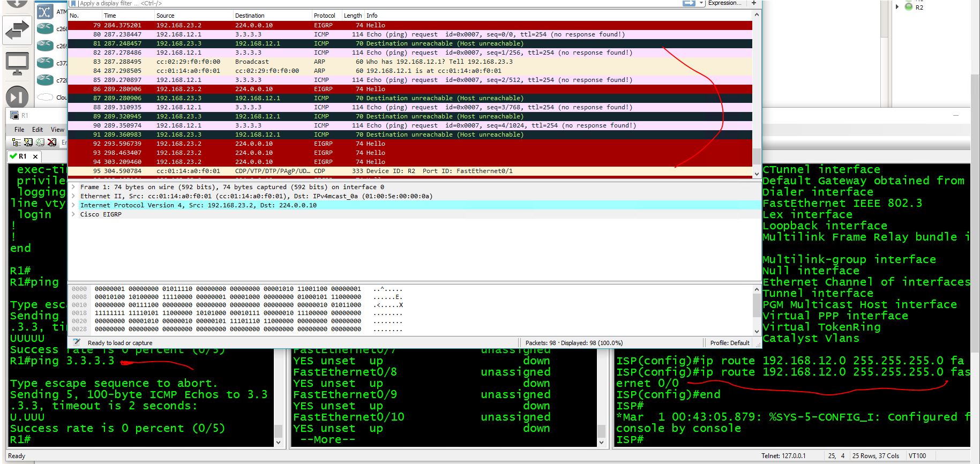Click the 25 Rows, 37 Cols status
The width and height of the screenshot is (980, 464).
[876, 456]
